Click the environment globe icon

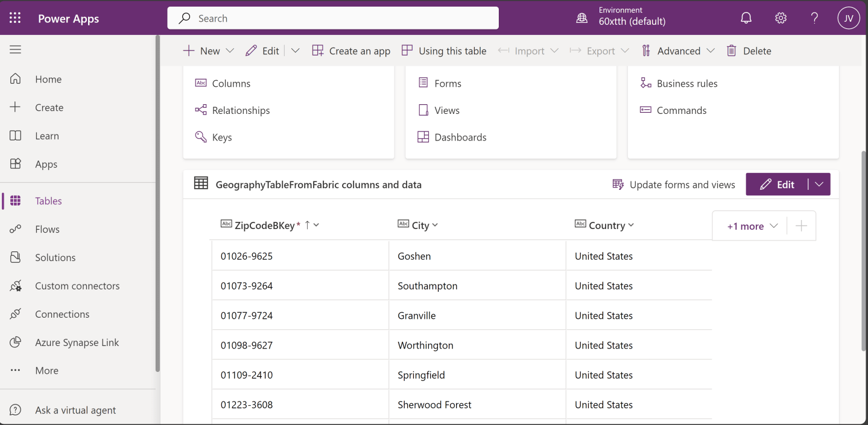[x=582, y=18]
